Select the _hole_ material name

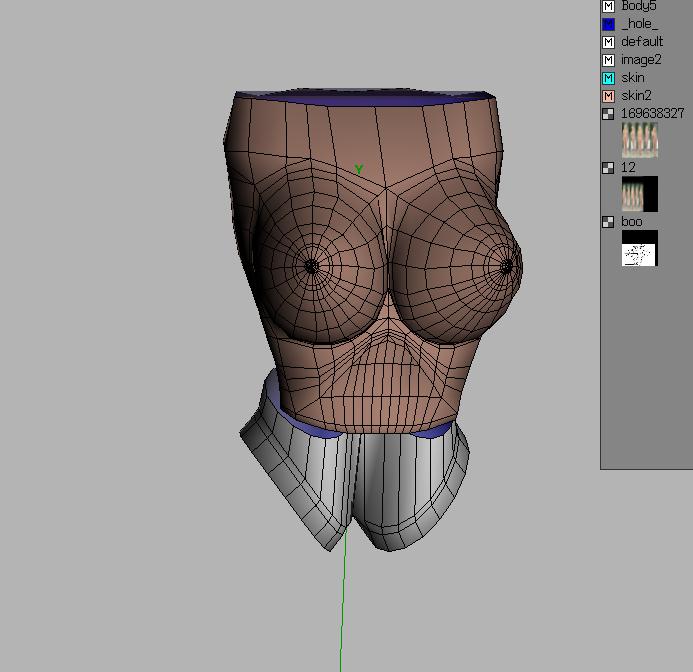639,24
